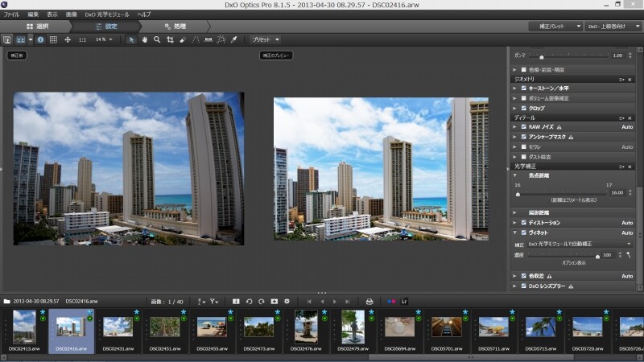
Task: Enable the ボリューム歪像補正 checkbox
Action: coord(524,98)
